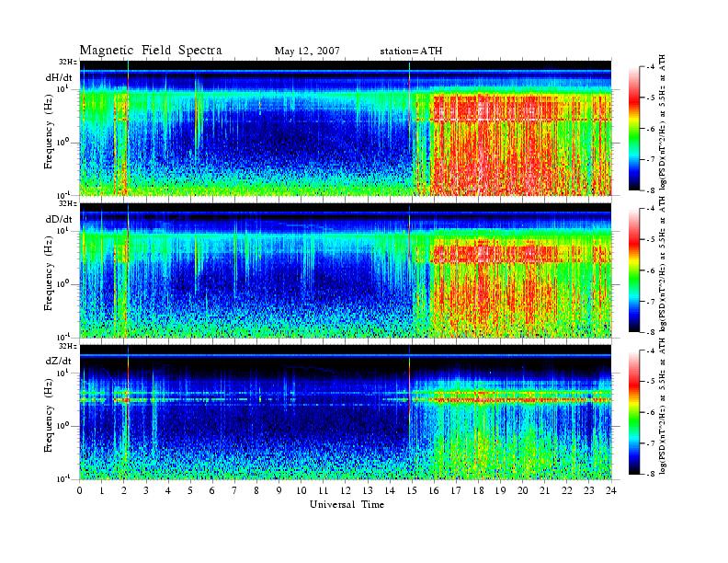The image size is (728, 563).
Task: Click the 'Magnetic Field Spectra' title
Action: coord(151,51)
